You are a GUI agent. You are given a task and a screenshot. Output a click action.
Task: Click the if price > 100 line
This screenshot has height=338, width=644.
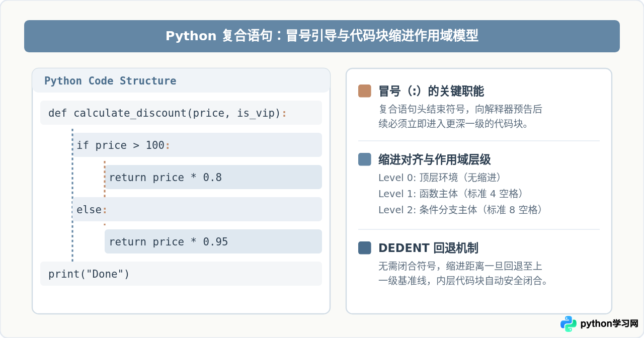197,145
